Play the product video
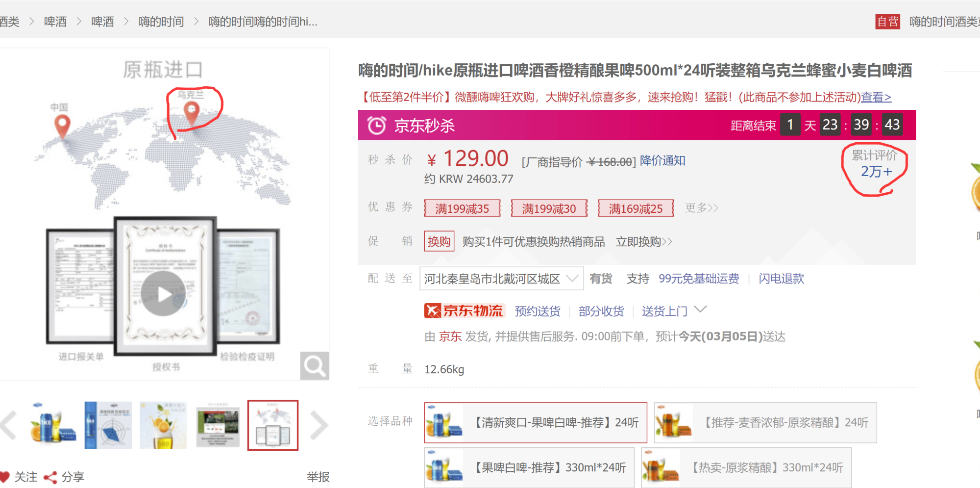Image resolution: width=980 pixels, height=488 pixels. (x=163, y=293)
